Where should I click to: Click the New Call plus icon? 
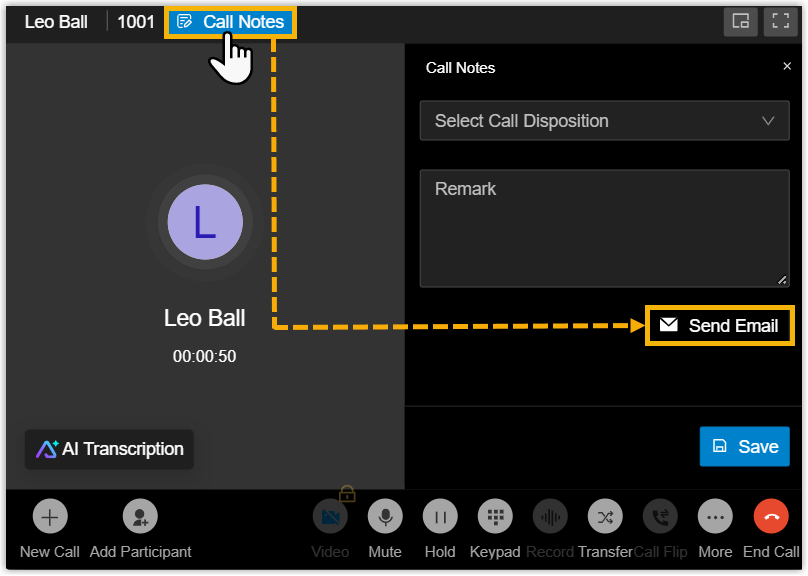50,517
